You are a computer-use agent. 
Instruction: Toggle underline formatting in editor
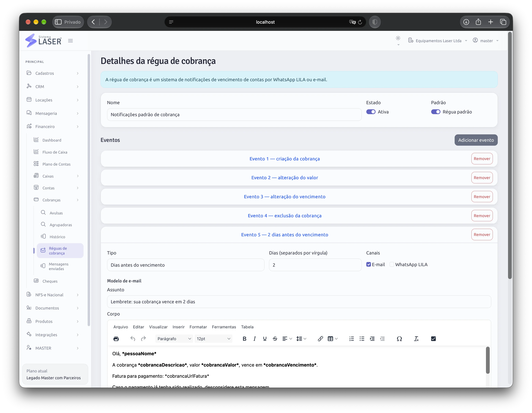(265, 339)
